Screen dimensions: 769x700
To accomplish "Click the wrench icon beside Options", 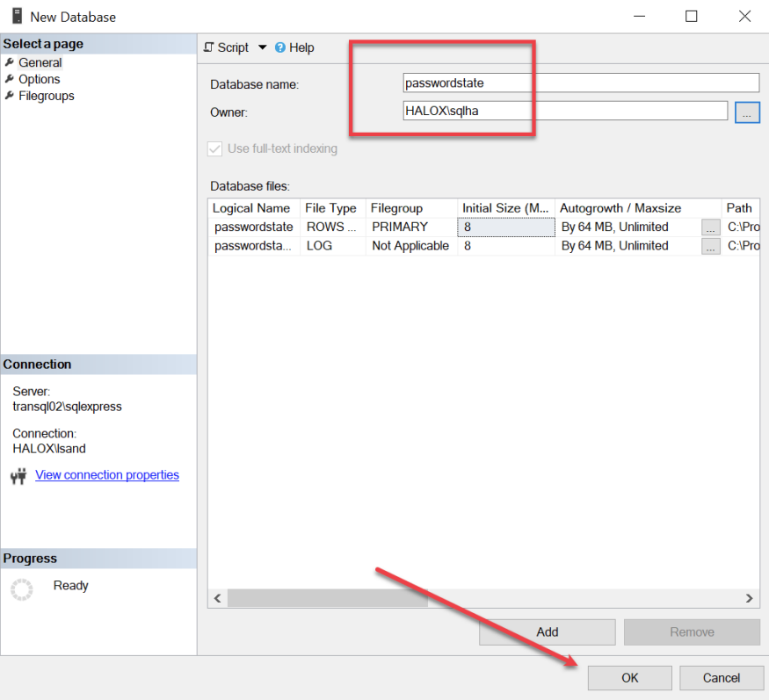I will coord(10,78).
